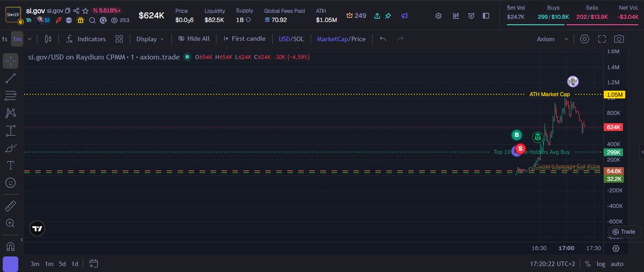Screen dimensions: 644x272
Task: Pin the token with pushpin icon
Action: [x=387, y=16]
